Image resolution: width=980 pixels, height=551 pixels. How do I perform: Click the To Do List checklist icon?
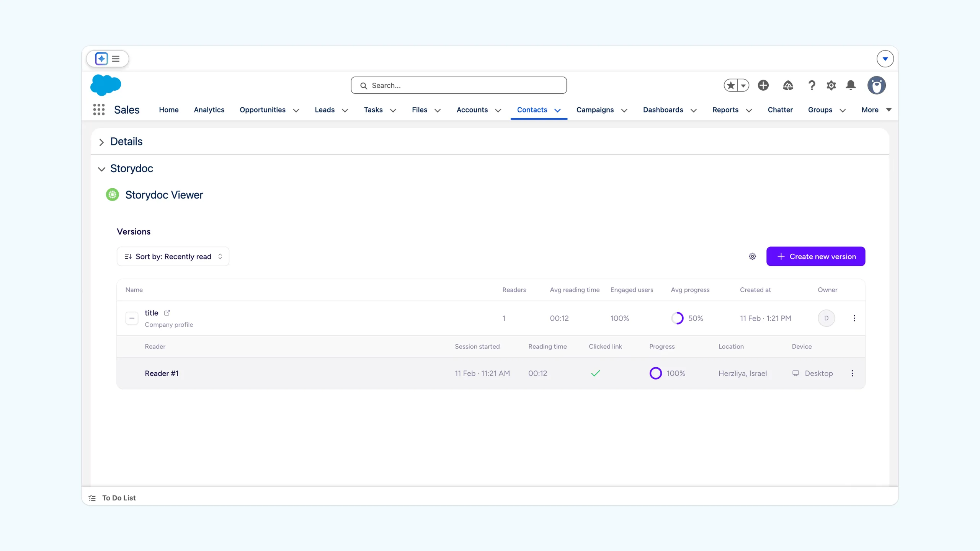click(92, 498)
